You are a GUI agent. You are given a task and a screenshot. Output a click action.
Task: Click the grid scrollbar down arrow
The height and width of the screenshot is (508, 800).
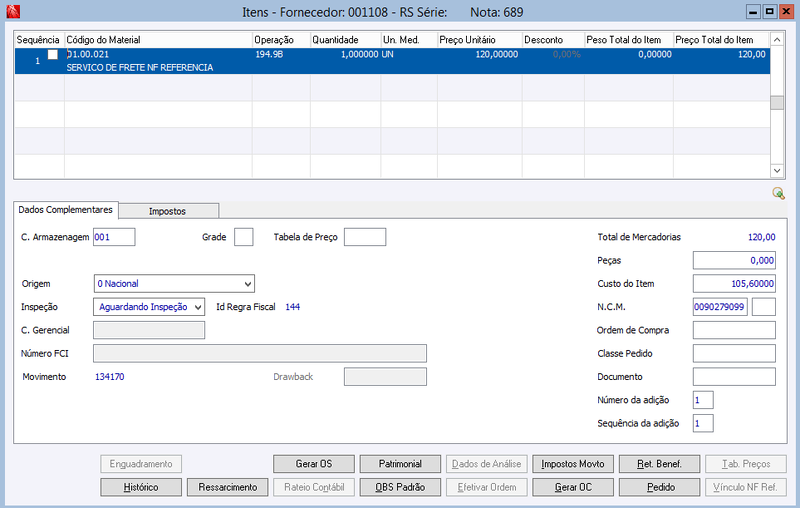777,171
